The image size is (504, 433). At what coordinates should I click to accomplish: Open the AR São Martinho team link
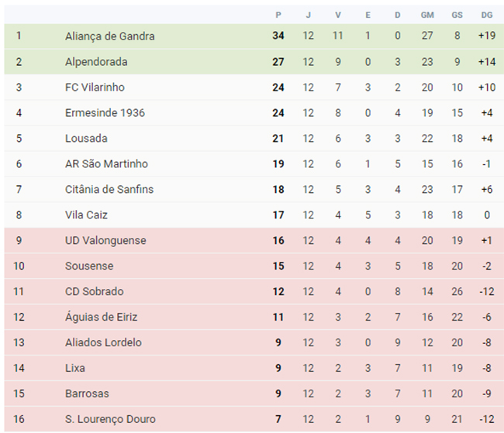click(106, 163)
